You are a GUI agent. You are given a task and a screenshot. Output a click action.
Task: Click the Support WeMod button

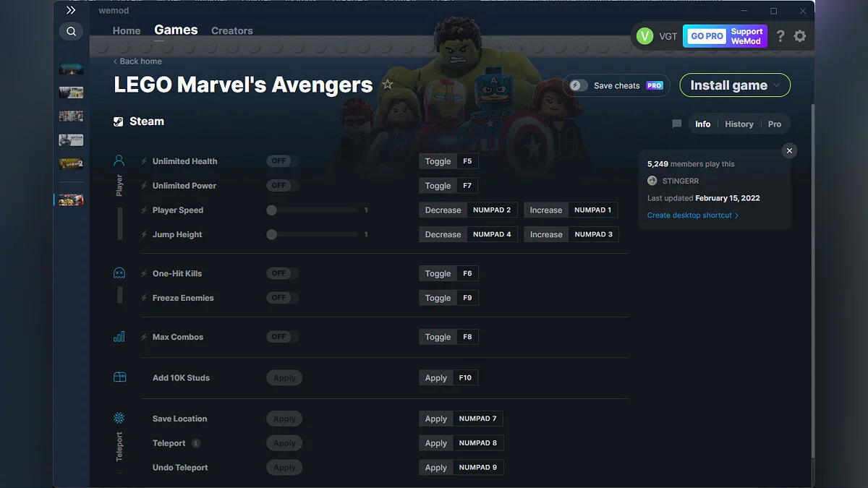(746, 36)
